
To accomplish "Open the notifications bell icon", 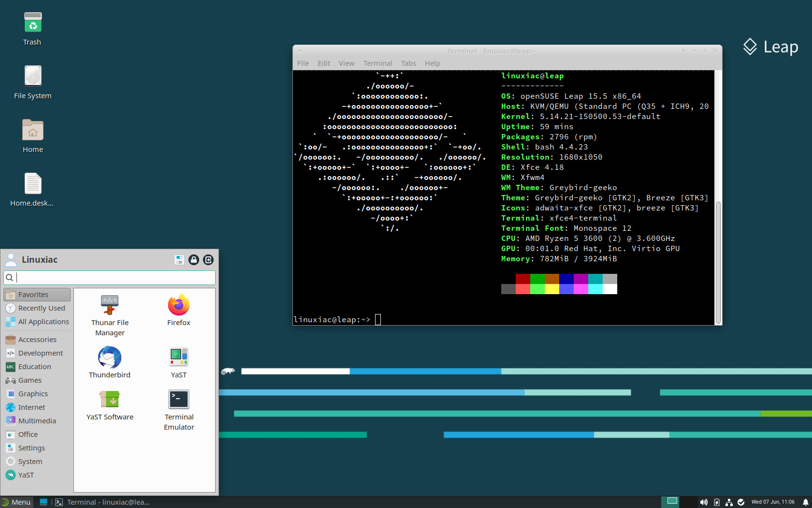I will point(805,502).
